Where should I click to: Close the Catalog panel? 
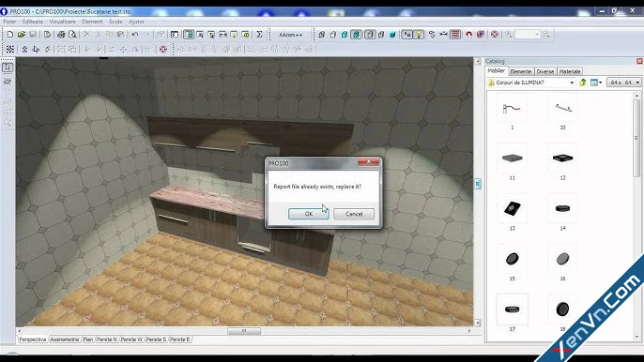(639, 61)
